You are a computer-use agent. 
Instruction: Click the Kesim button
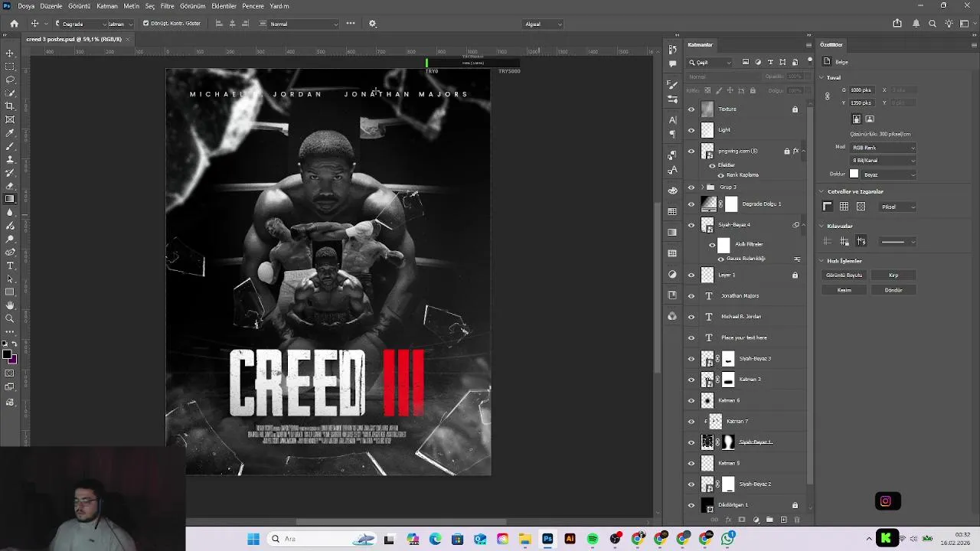tap(844, 290)
